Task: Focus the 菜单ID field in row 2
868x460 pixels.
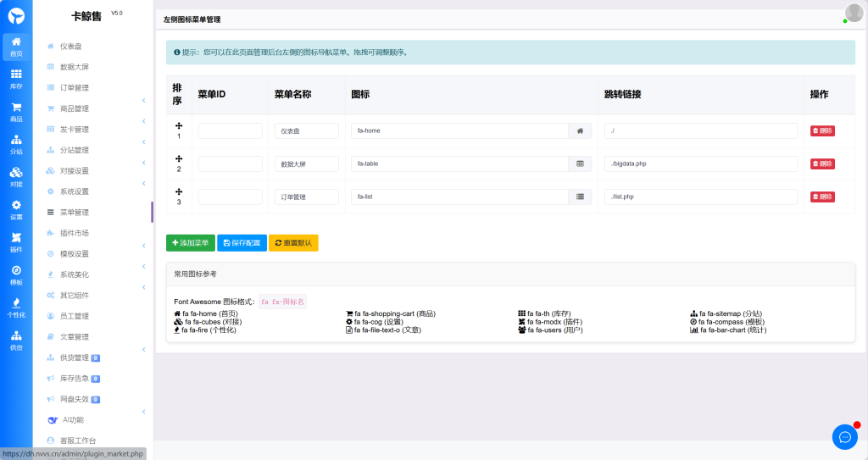Action: point(231,163)
